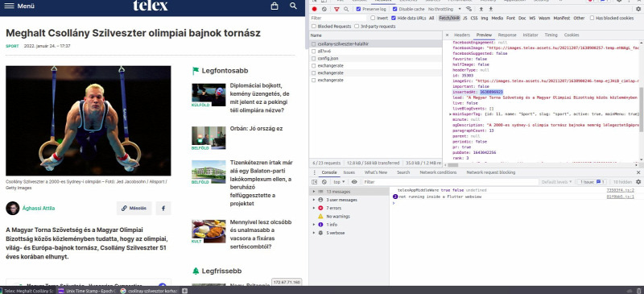Uncheck the Disable cache checkbox
Screen dimensions: 644x294
394,9
